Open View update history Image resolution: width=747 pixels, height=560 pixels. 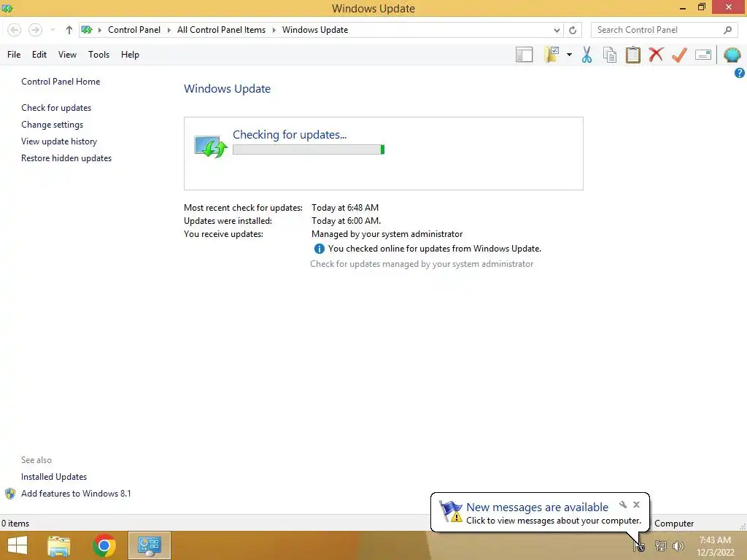point(59,141)
